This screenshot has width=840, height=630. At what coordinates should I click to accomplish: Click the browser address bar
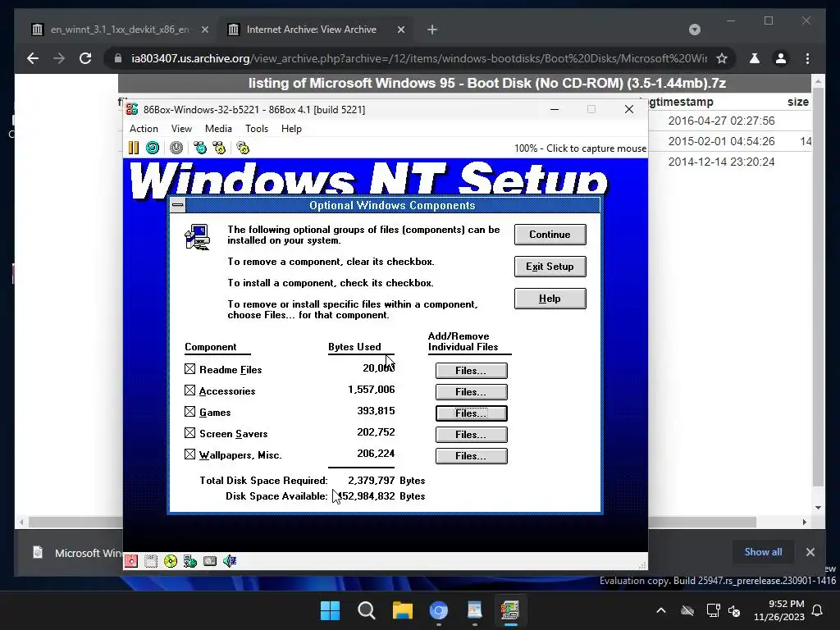(x=418, y=58)
